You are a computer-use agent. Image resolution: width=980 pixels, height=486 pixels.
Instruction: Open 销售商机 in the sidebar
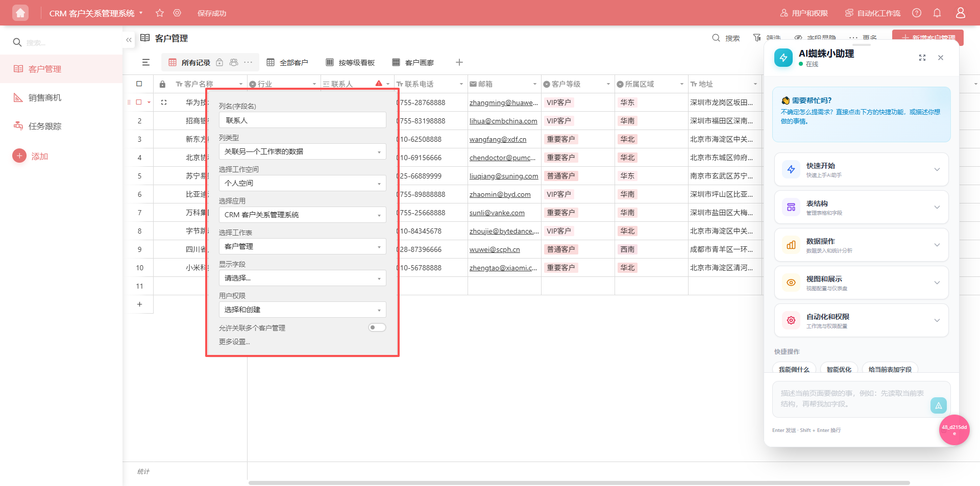click(x=61, y=97)
